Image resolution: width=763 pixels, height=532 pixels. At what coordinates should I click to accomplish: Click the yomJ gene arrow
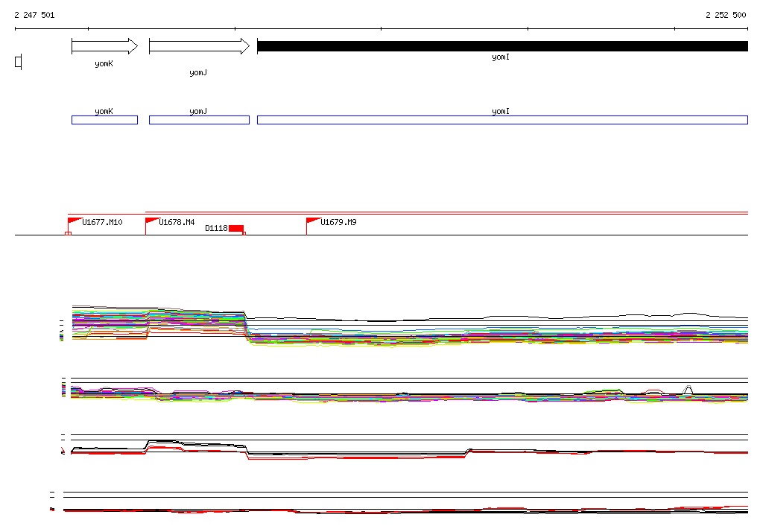(x=199, y=46)
